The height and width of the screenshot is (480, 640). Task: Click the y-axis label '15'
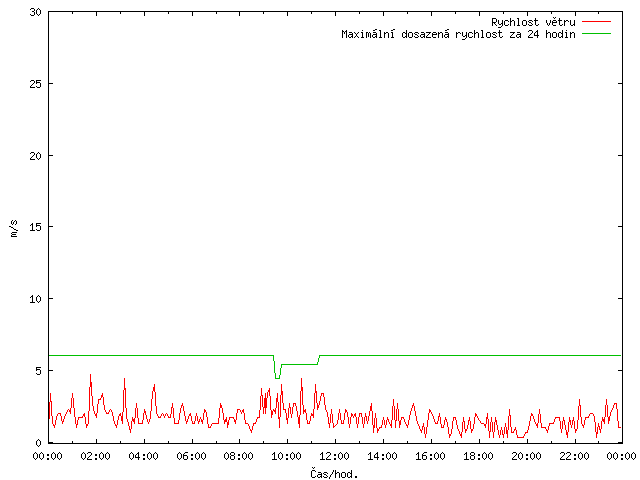click(x=36, y=227)
